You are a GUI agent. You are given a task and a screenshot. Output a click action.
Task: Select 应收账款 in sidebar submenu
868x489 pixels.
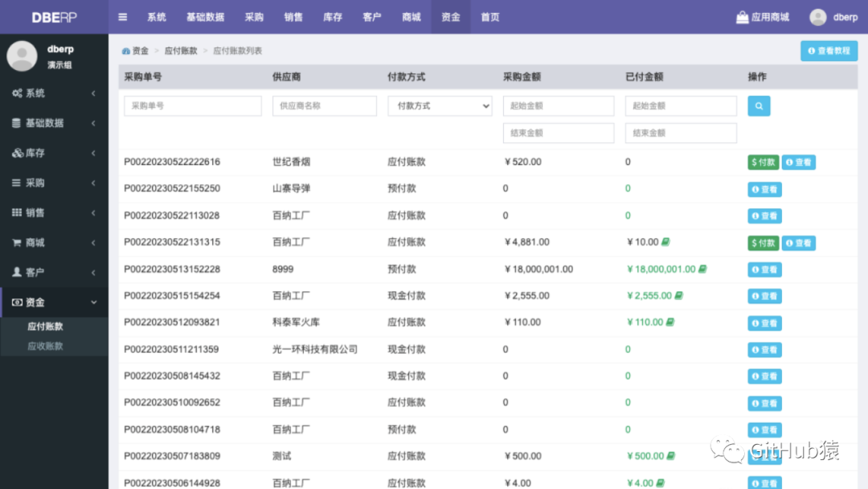45,346
